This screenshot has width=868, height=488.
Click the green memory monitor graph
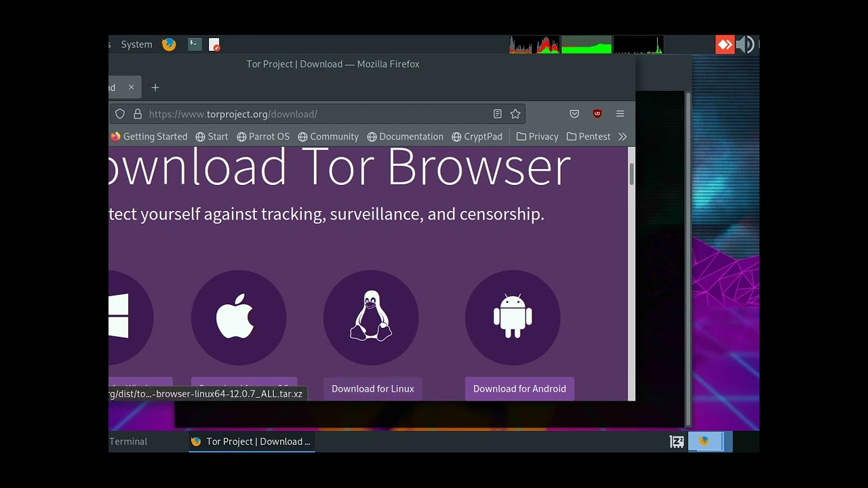coord(587,45)
